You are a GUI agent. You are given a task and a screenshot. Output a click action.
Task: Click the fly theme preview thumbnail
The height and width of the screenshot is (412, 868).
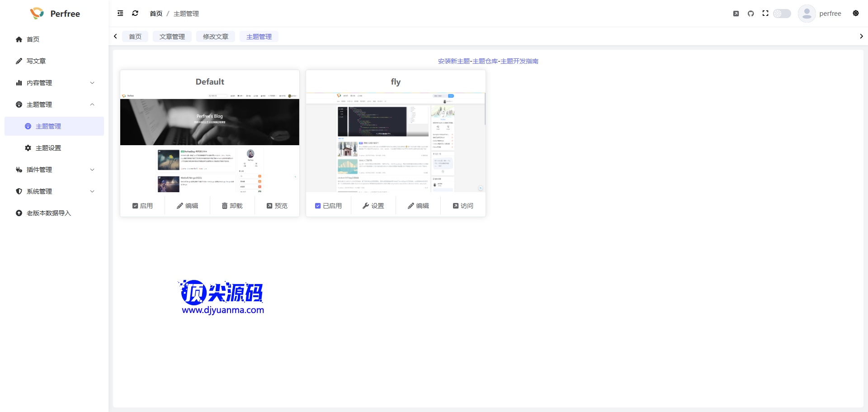click(x=396, y=142)
